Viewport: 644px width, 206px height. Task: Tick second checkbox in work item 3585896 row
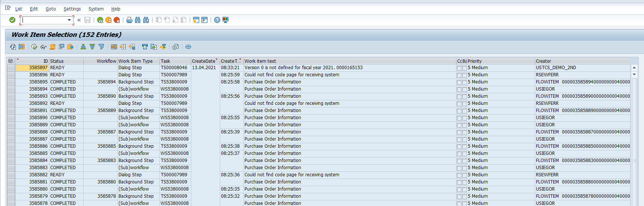coord(464,75)
